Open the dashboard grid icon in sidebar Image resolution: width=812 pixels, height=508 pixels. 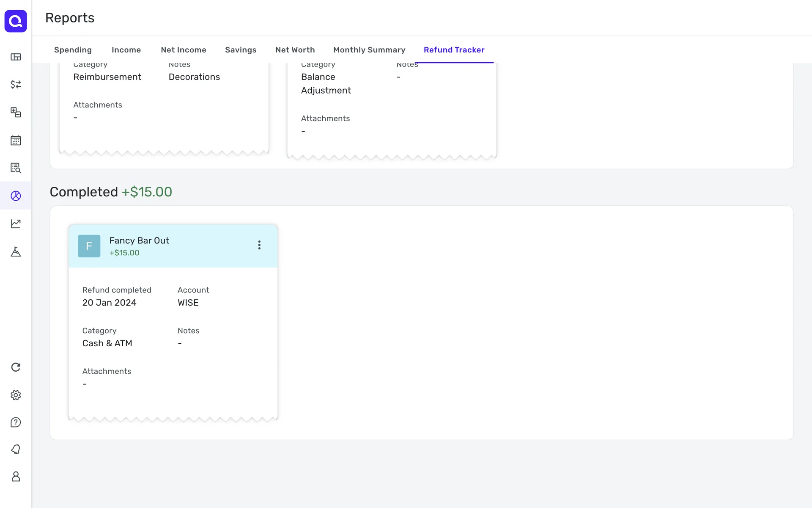coord(16,57)
